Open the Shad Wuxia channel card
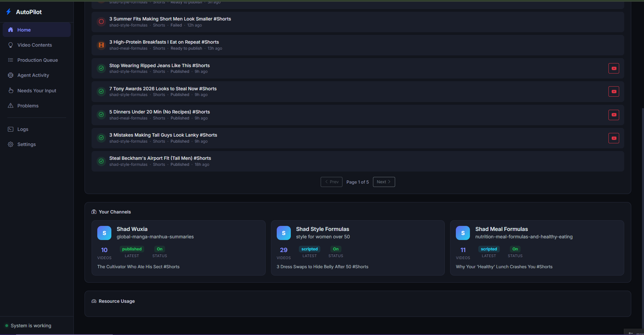This screenshot has width=644, height=335. click(178, 248)
